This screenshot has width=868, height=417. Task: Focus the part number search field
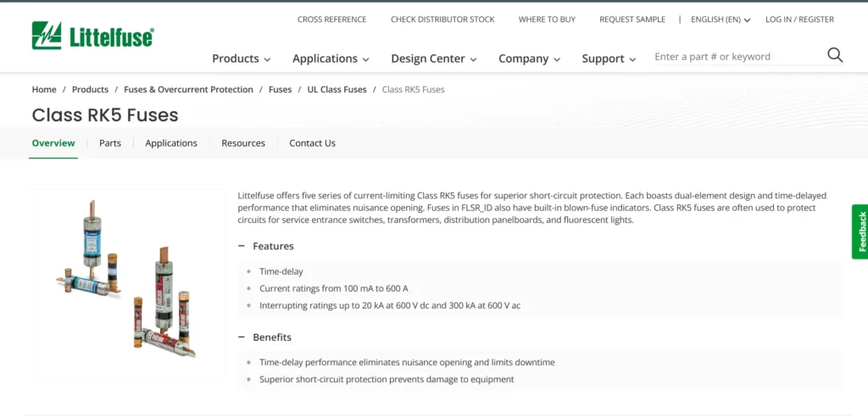tap(739, 57)
